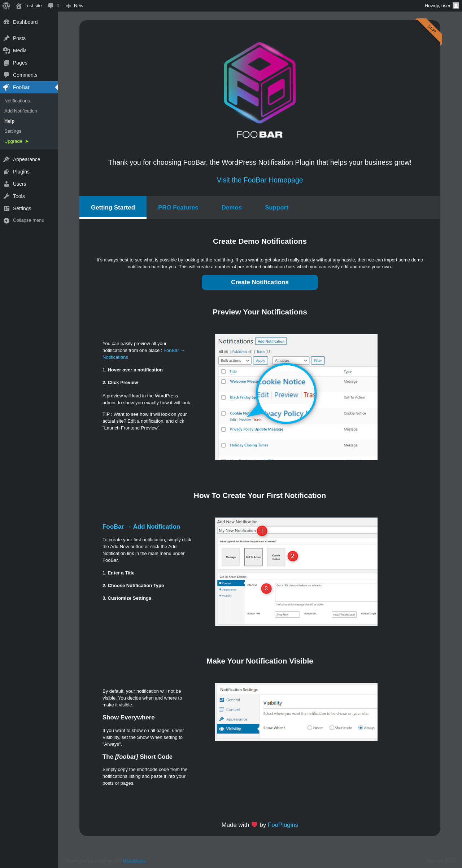Screen dimensions: 462x868
Task: Click the Tools wrench icon
Action: point(6,196)
